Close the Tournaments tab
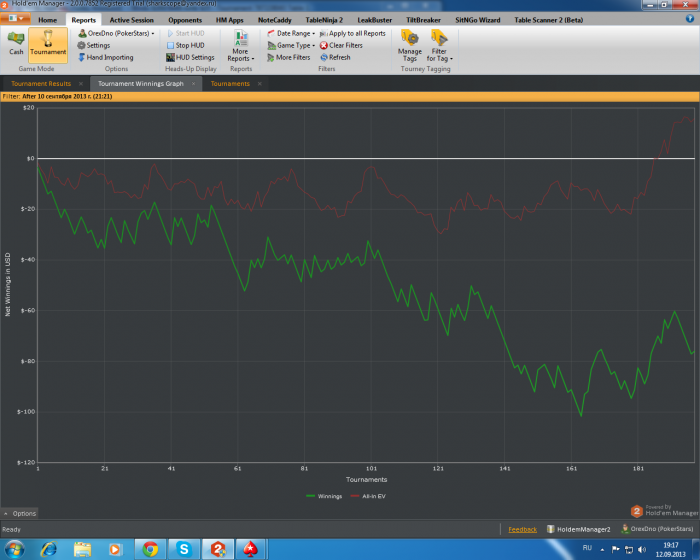 pos(259,84)
